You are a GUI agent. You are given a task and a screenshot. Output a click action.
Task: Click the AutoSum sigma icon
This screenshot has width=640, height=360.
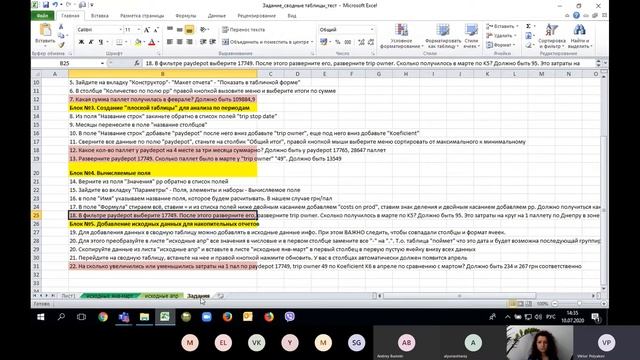(529, 26)
